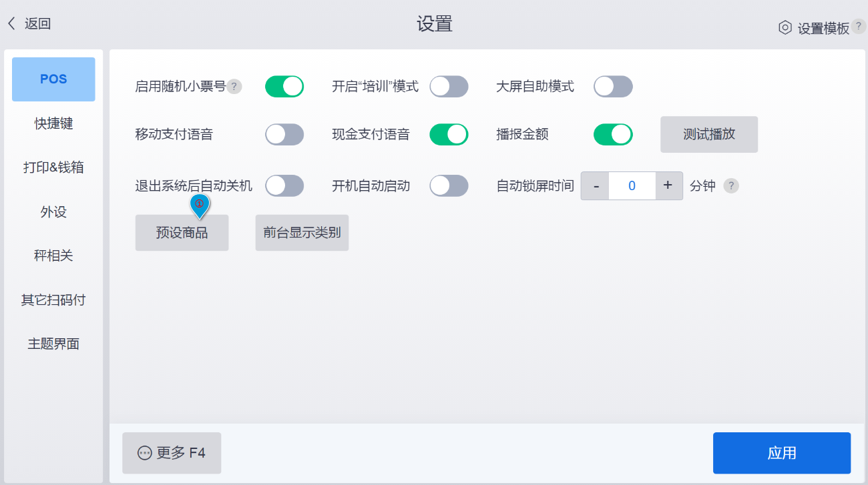Click the ellipsis icon in 更多 F4
Screen dimensions: 868x485
tap(145, 453)
